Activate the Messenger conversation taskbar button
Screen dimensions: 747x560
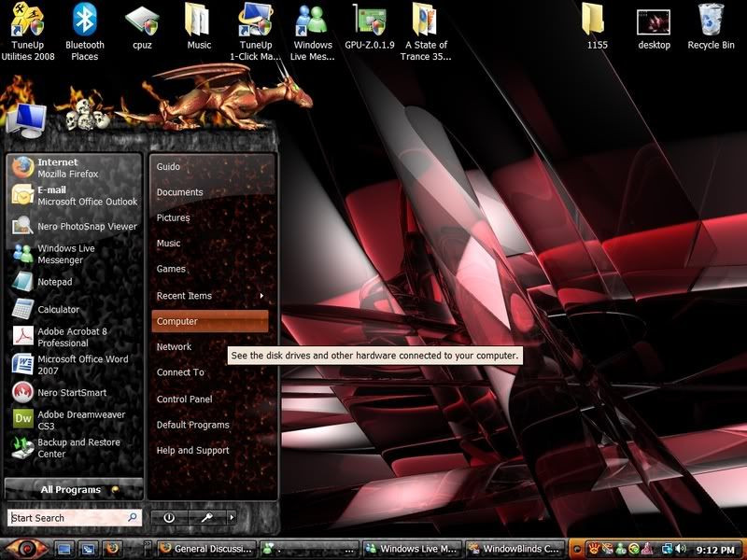[x=310, y=549]
